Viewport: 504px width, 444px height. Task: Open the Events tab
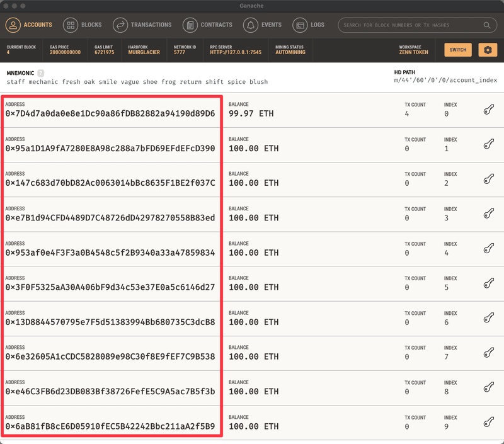coord(262,25)
